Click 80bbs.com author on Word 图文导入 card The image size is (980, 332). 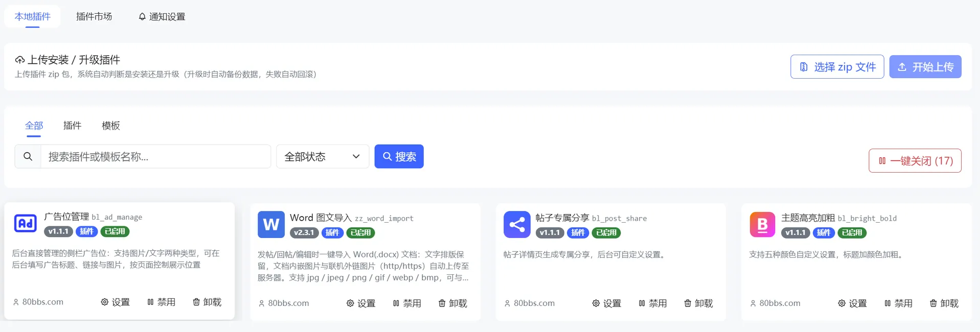284,303
